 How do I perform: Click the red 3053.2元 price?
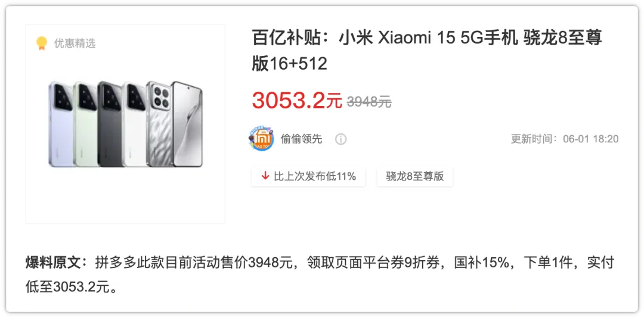296,99
